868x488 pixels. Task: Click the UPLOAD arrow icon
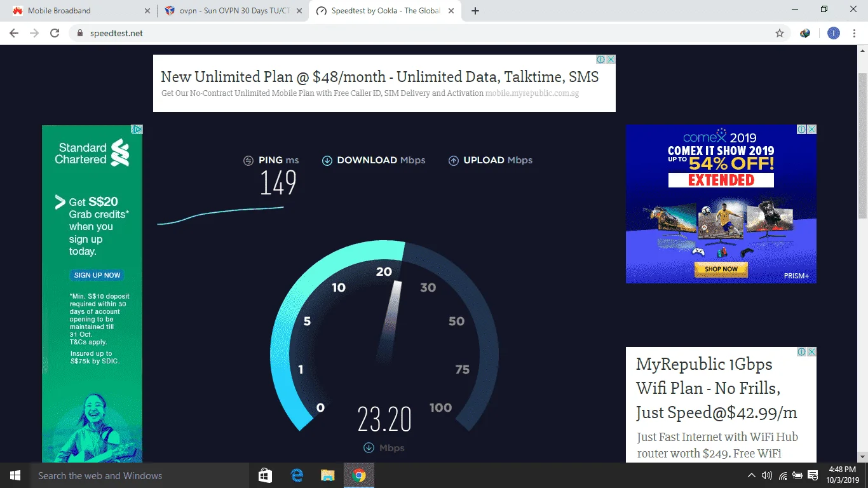coord(454,161)
